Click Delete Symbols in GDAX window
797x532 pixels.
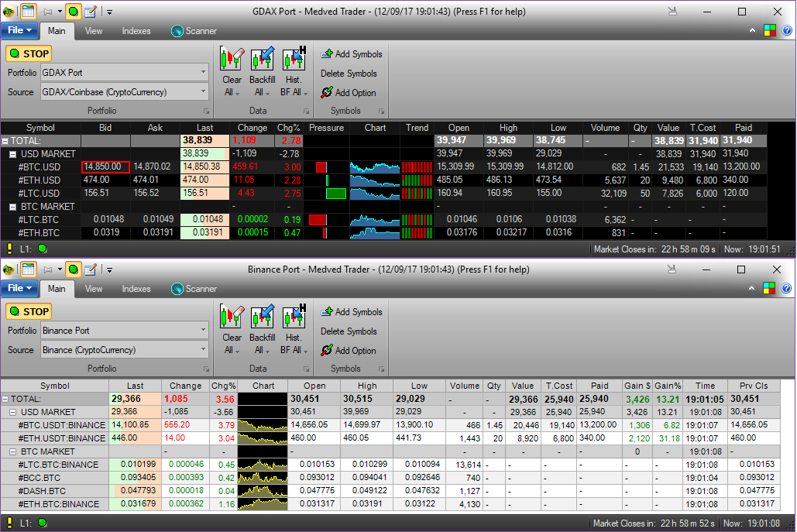point(349,73)
